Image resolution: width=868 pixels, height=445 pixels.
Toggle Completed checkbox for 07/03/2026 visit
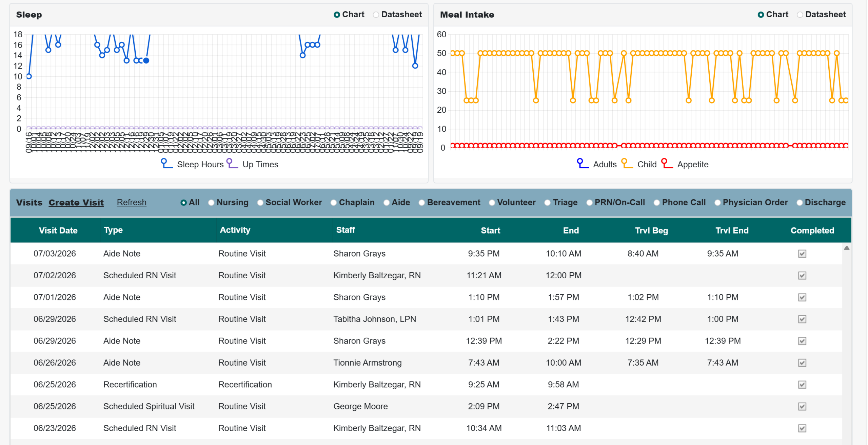pos(802,254)
